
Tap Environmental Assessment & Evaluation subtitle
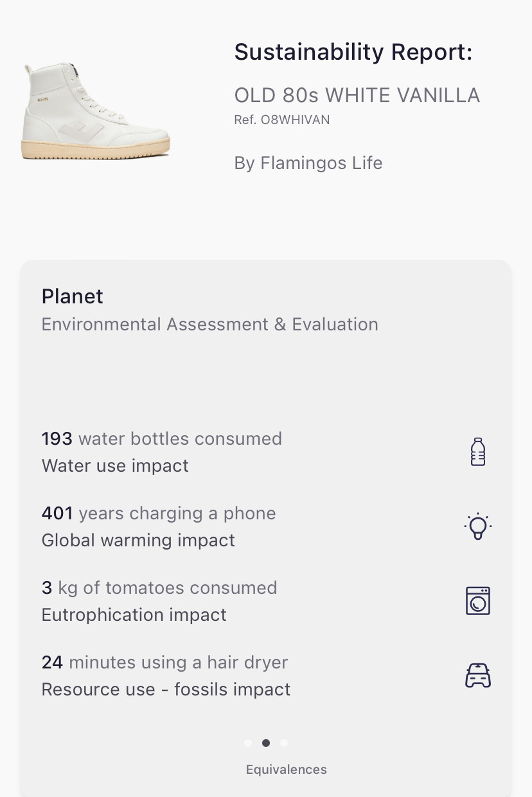tap(209, 325)
